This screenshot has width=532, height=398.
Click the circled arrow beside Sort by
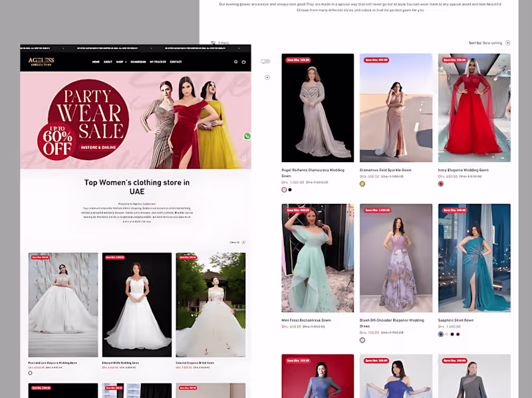coord(507,42)
